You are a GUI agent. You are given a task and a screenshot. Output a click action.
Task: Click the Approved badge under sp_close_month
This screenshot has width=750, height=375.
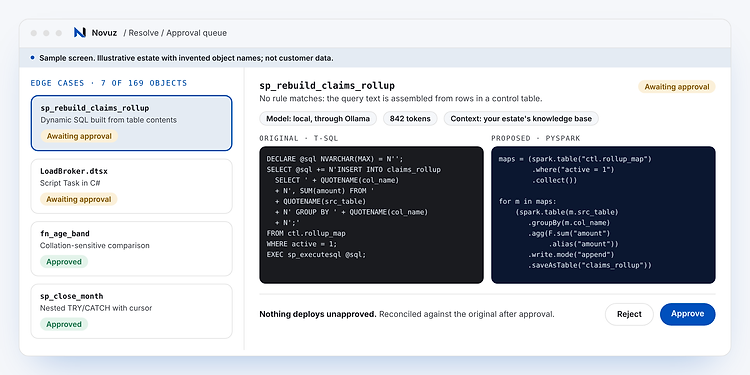click(64, 324)
